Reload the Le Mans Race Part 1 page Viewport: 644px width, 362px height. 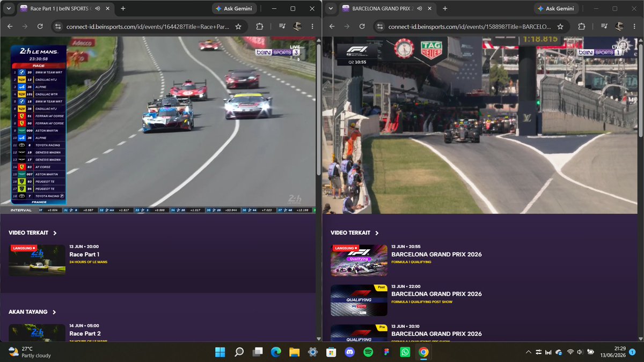(40, 26)
